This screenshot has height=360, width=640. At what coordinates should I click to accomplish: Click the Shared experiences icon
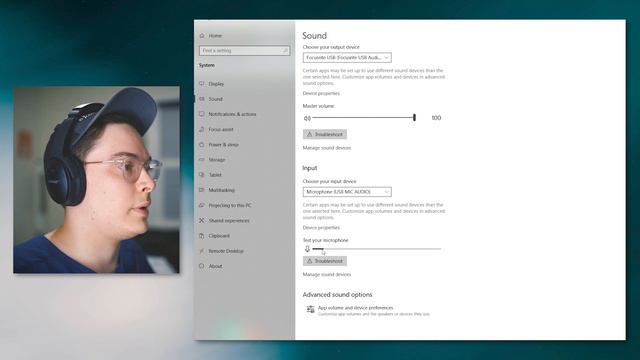click(x=202, y=220)
